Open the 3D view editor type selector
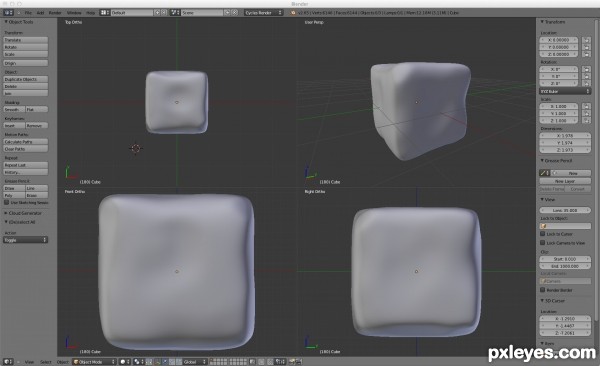Screen dimensions: 600x366 8,361
